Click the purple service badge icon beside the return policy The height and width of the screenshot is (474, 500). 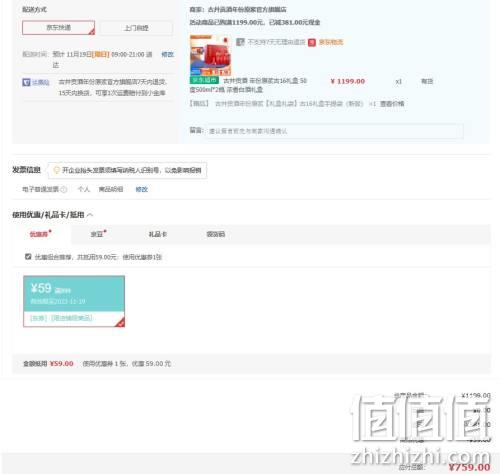point(26,82)
